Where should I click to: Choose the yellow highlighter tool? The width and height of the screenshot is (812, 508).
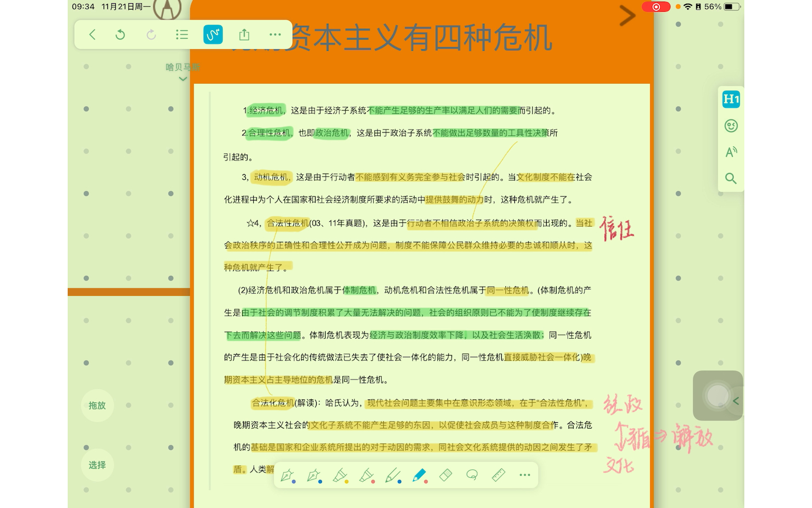tap(340, 475)
